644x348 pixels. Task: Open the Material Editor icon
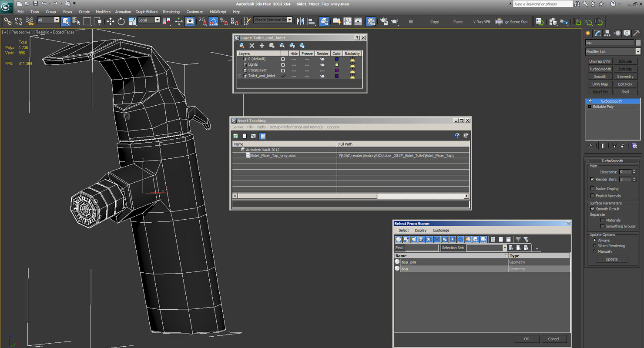(x=371, y=21)
